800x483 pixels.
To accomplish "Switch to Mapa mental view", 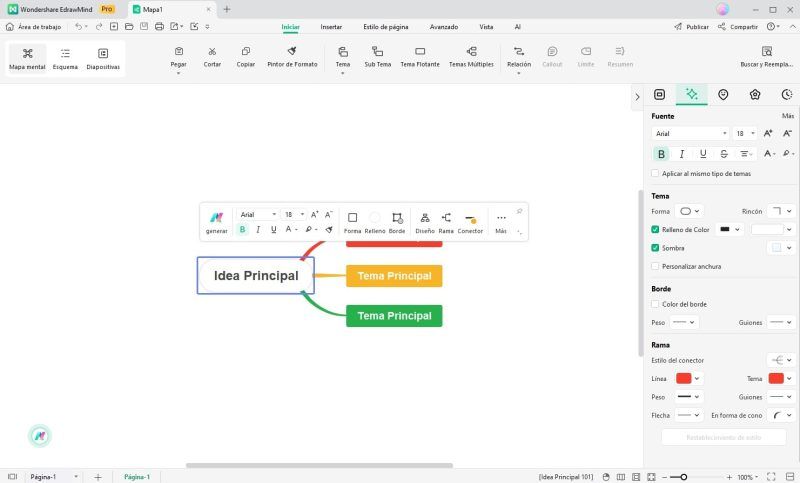I will [x=27, y=58].
